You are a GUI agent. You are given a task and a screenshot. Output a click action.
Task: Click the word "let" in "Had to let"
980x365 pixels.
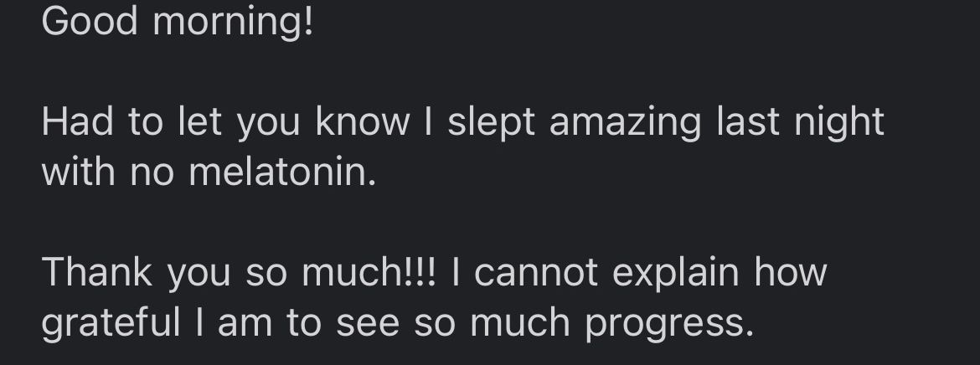point(199,122)
